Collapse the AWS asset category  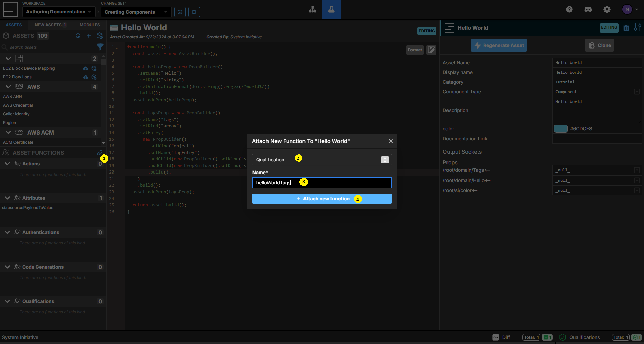[8, 87]
